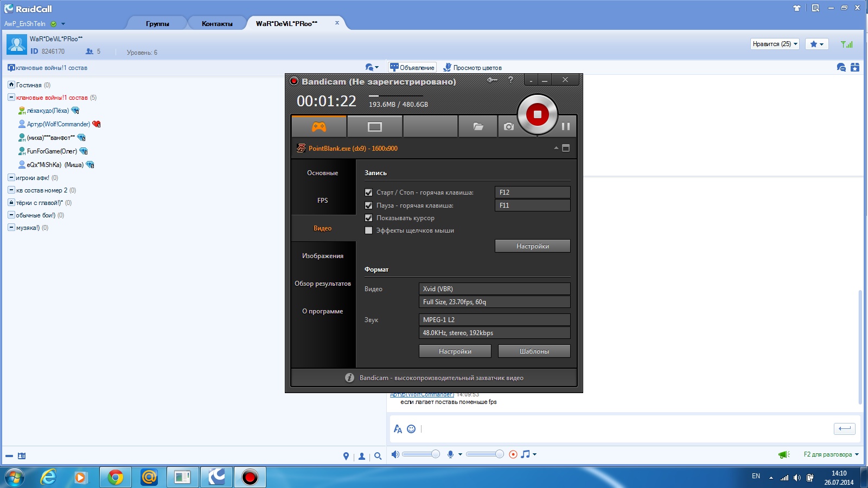Adjust the microphone volume slider
This screenshot has height=488, width=868.
click(485, 454)
